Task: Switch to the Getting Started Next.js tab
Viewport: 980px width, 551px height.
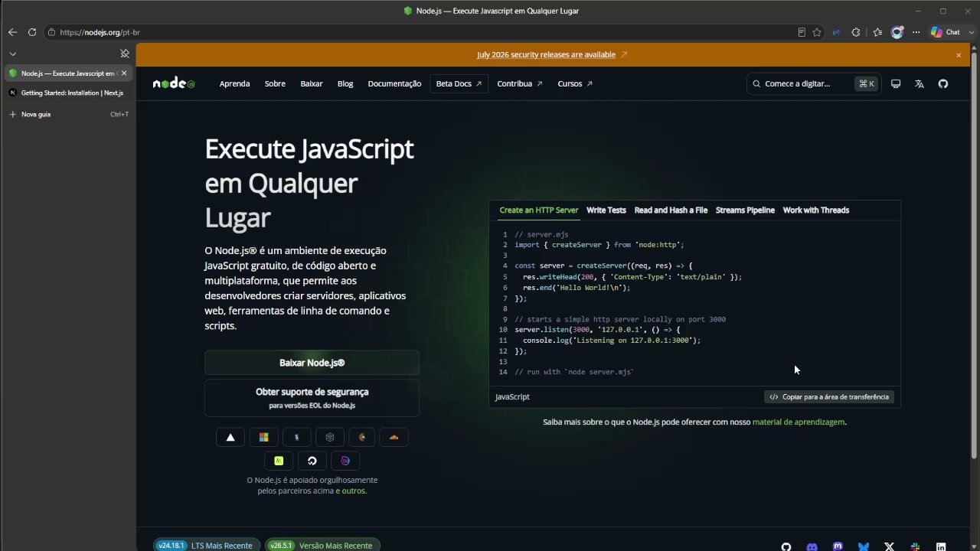Action: [x=68, y=93]
